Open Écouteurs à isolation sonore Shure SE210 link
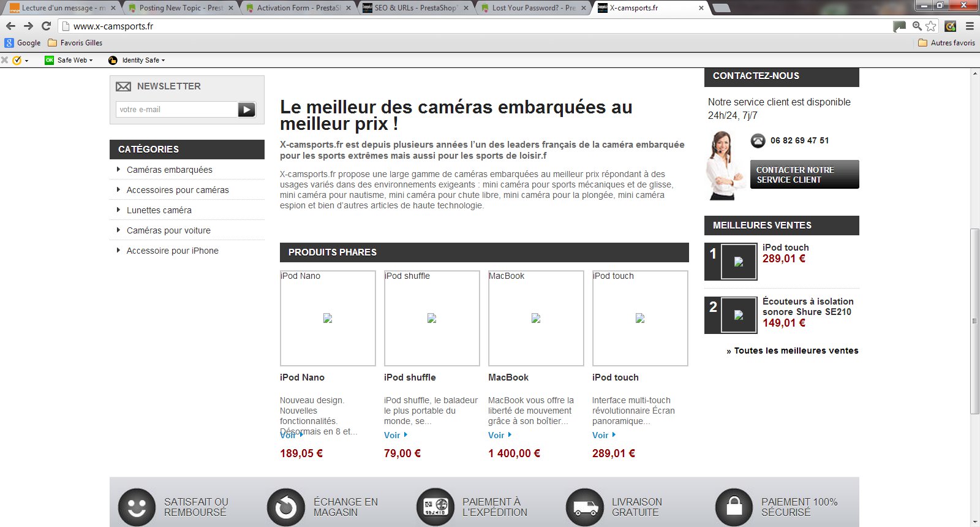Viewport: 980px width, 527px height. click(x=808, y=306)
